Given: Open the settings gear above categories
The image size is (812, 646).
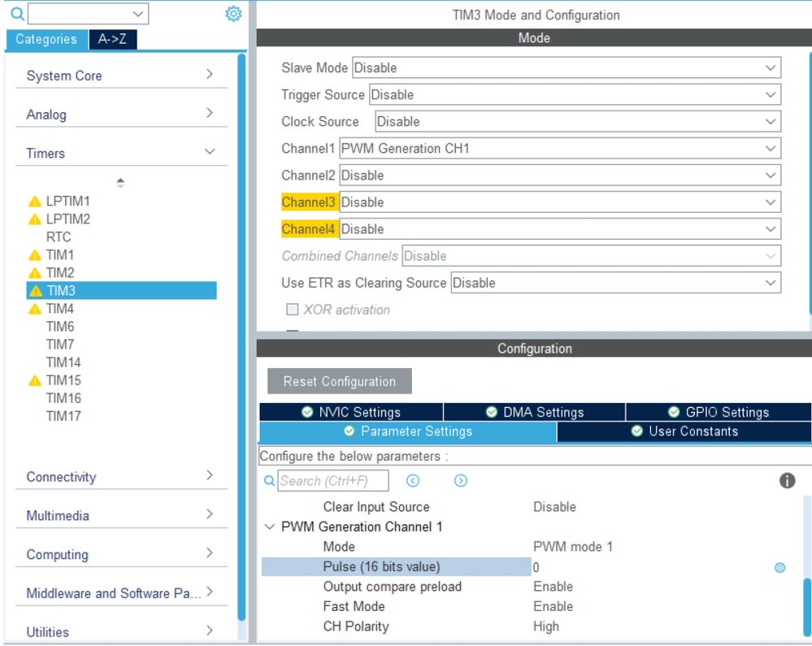Looking at the screenshot, I should (x=233, y=14).
